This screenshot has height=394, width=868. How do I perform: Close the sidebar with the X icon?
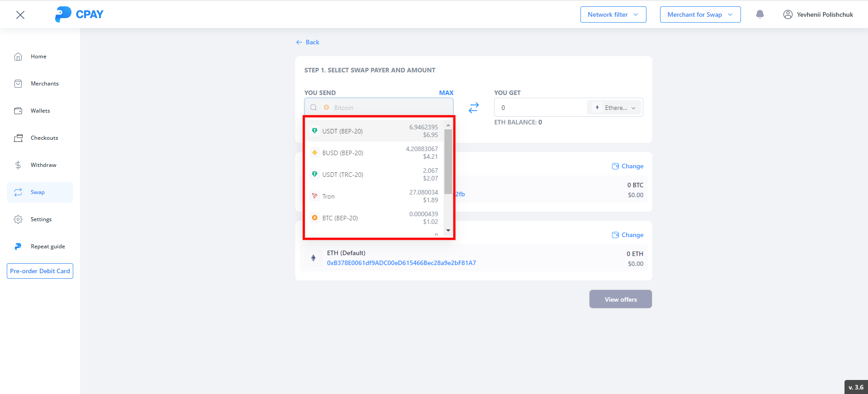pos(20,15)
